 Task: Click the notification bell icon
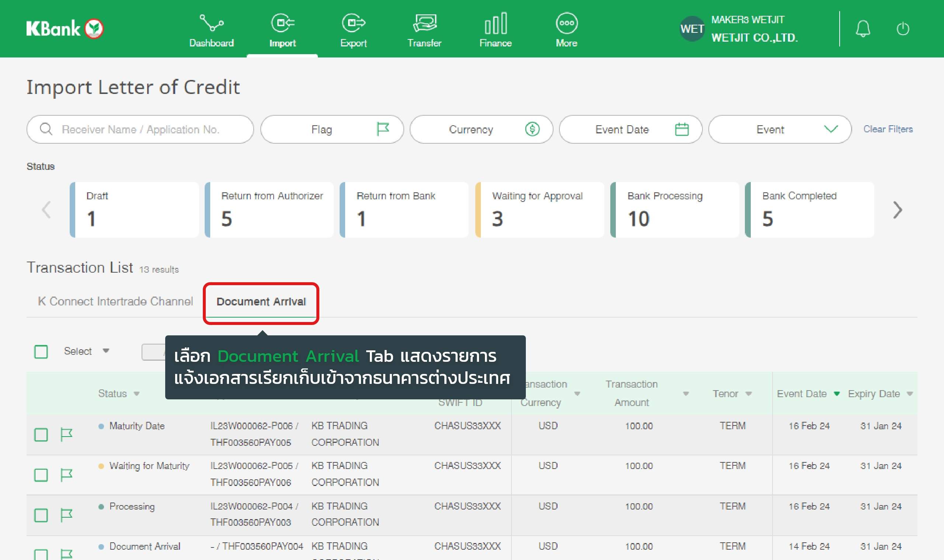pos(863,29)
